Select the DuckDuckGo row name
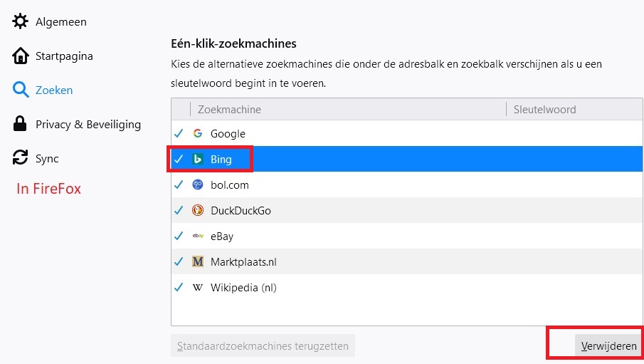 241,211
